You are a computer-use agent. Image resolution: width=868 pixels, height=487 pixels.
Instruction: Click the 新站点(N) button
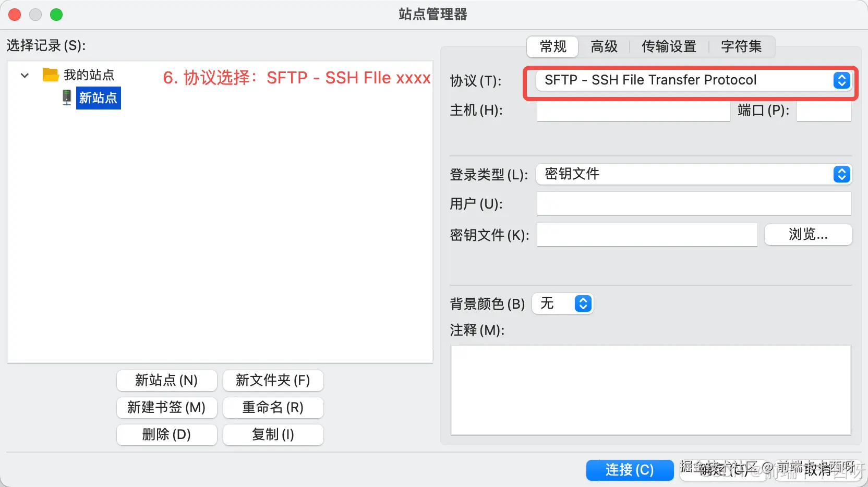[166, 381]
